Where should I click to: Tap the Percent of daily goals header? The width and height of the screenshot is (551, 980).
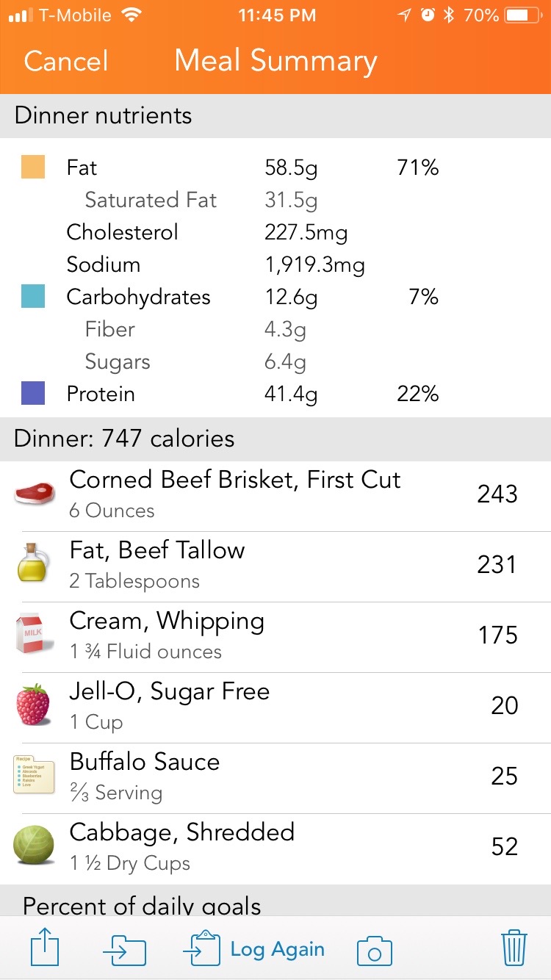[x=142, y=905]
